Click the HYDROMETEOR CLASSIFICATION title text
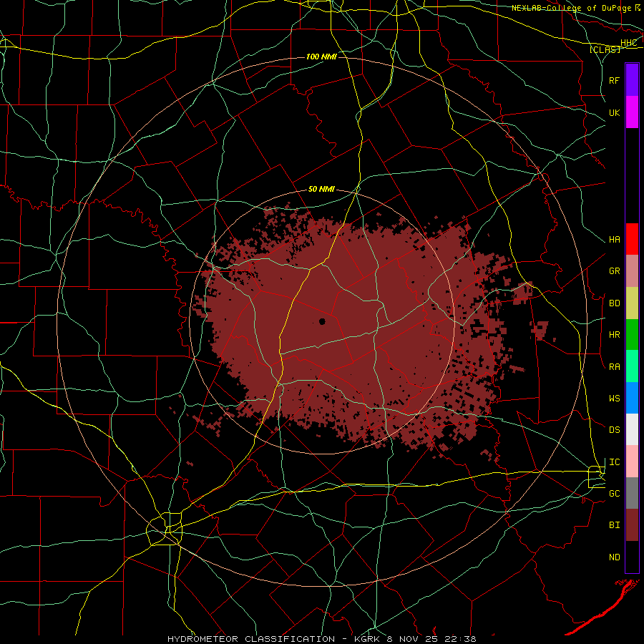This screenshot has width=644, height=644. coord(251,639)
